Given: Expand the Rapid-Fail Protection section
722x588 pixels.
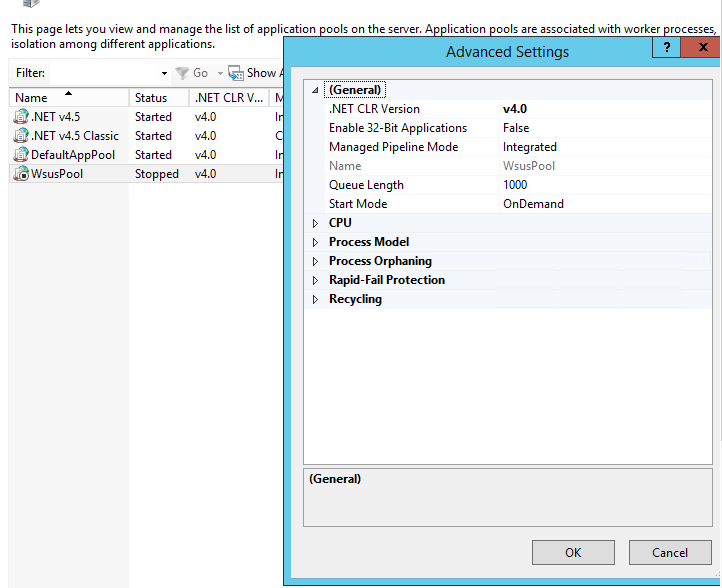Looking at the screenshot, I should pos(315,280).
